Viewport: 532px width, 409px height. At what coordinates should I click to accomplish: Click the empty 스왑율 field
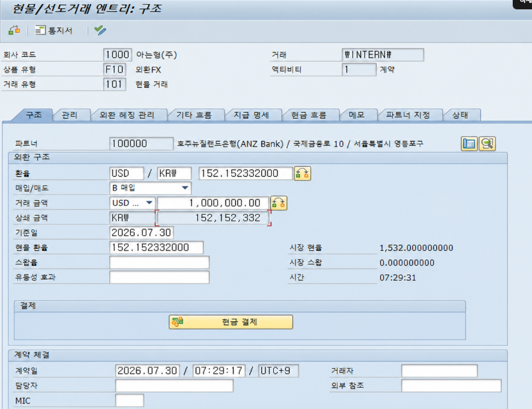click(x=159, y=263)
